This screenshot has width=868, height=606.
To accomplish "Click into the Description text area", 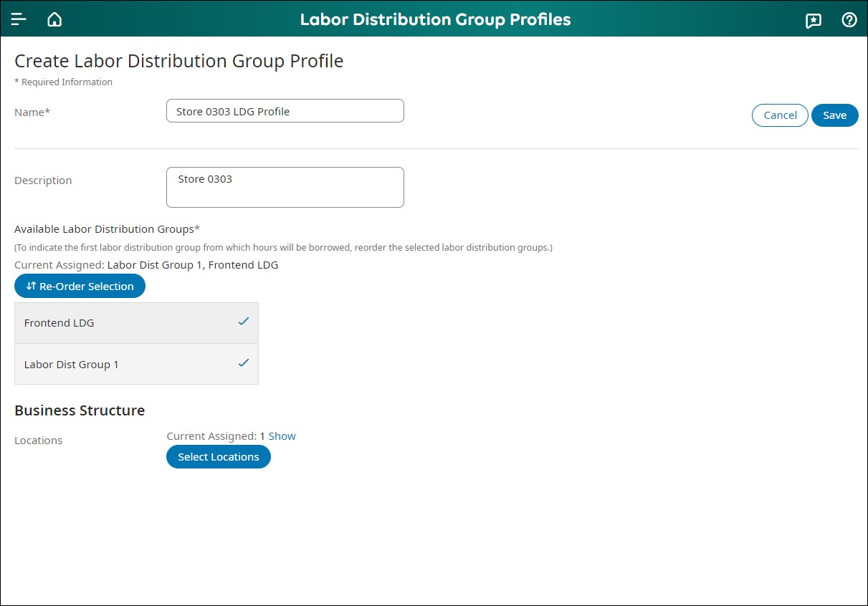I will [x=285, y=187].
